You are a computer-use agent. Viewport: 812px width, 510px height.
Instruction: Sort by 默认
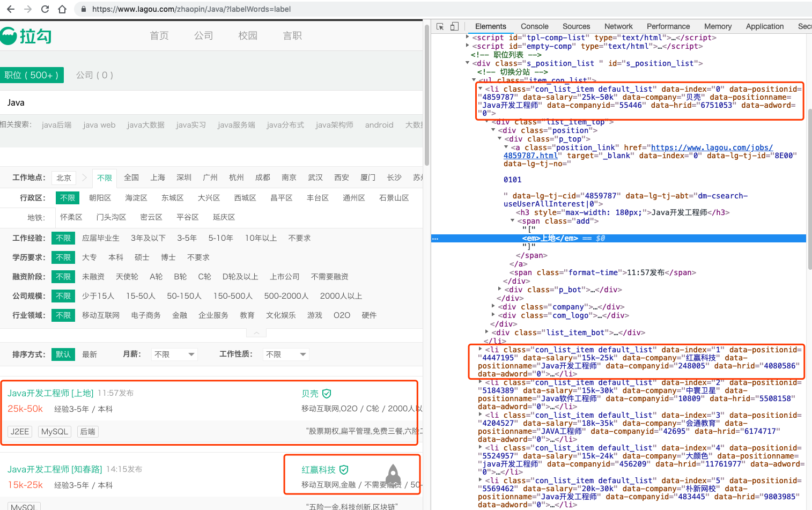pyautogui.click(x=63, y=354)
